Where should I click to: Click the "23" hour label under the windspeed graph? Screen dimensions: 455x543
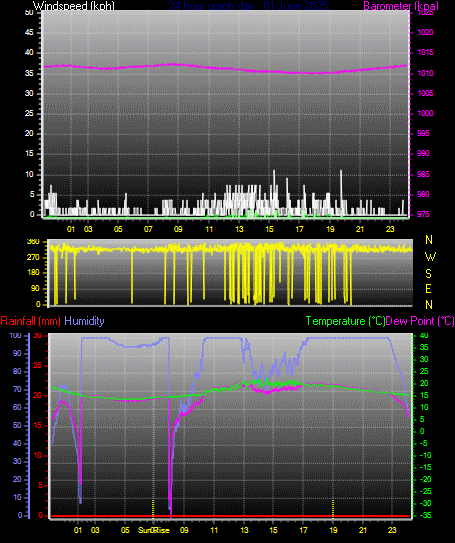[x=390, y=229]
